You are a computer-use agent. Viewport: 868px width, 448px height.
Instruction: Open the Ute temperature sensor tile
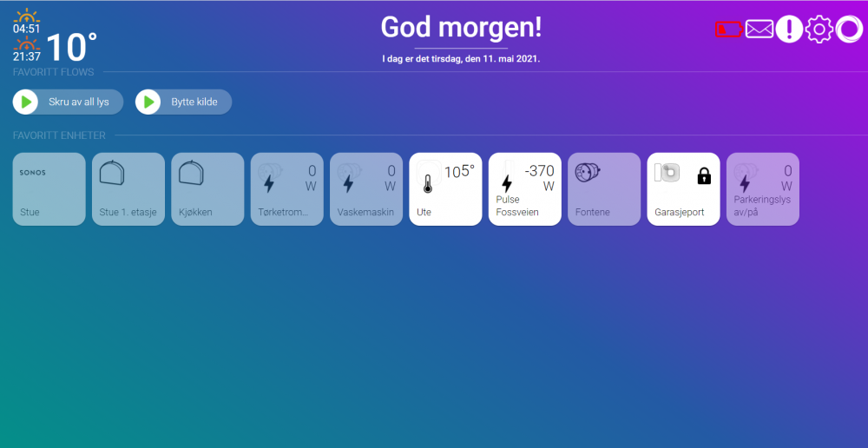click(x=445, y=189)
